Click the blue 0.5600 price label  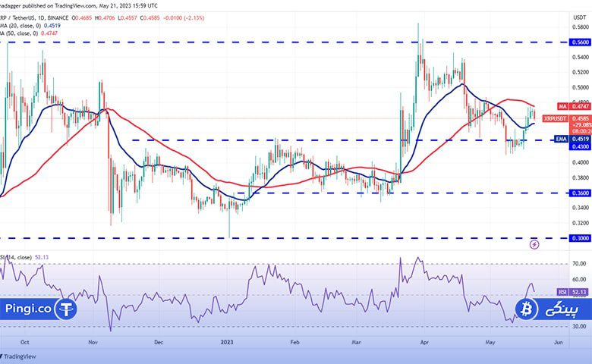pos(580,42)
